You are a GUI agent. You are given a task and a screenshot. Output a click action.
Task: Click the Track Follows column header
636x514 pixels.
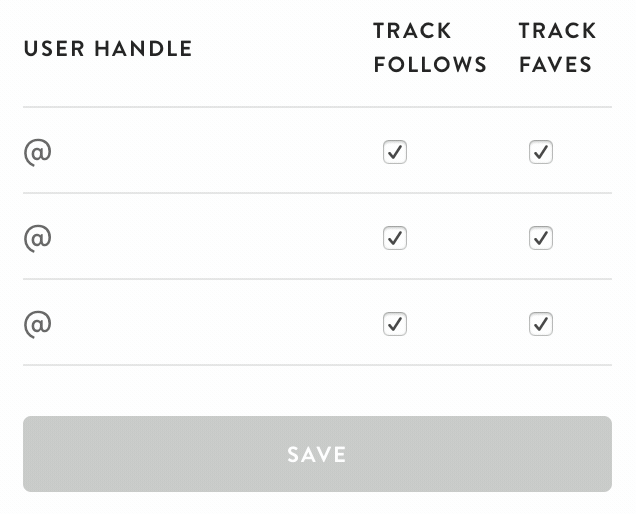click(430, 48)
